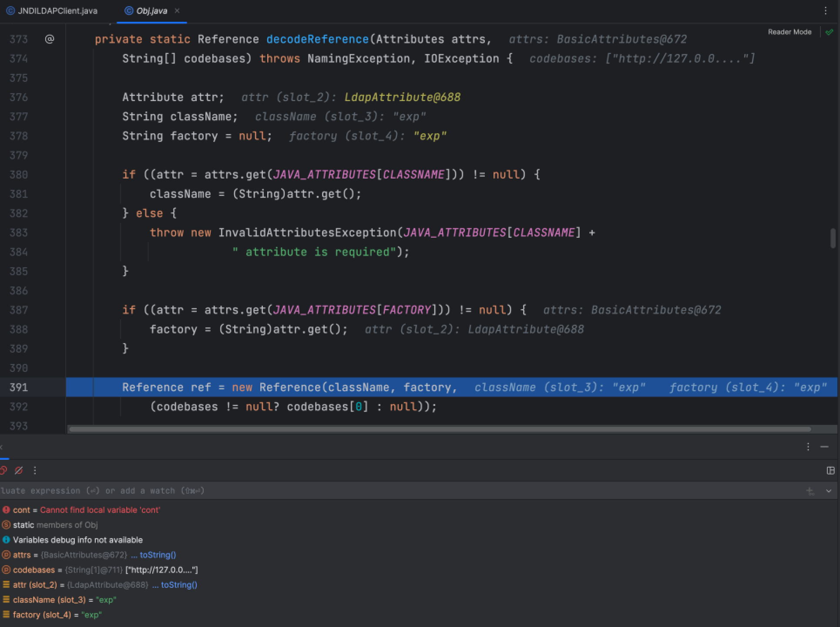The image size is (840, 627).
Task: Click the codebases inlay hint on line 374
Action: point(642,59)
